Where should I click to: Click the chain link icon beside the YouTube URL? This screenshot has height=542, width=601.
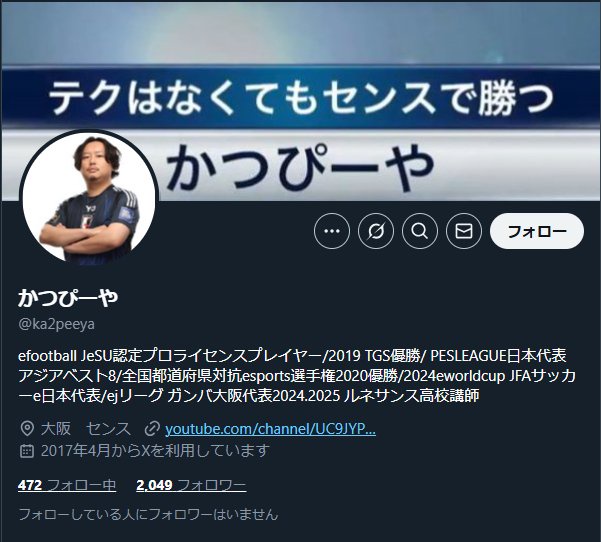pos(152,429)
